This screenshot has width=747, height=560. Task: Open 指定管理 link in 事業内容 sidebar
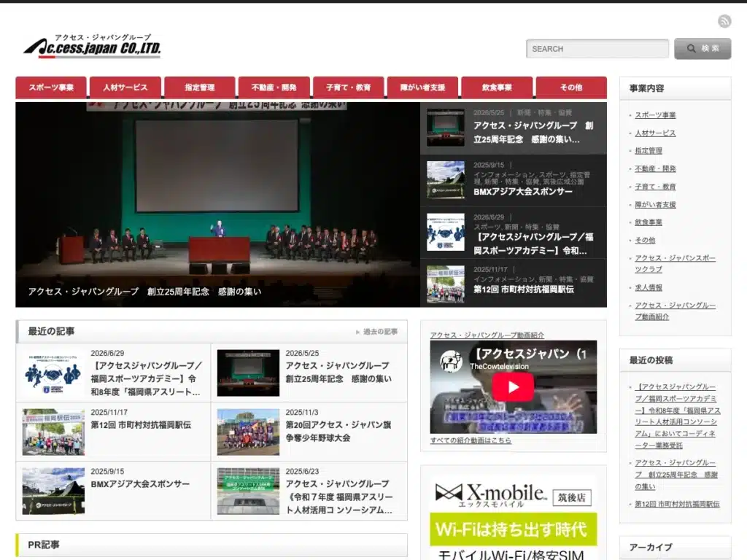(648, 151)
